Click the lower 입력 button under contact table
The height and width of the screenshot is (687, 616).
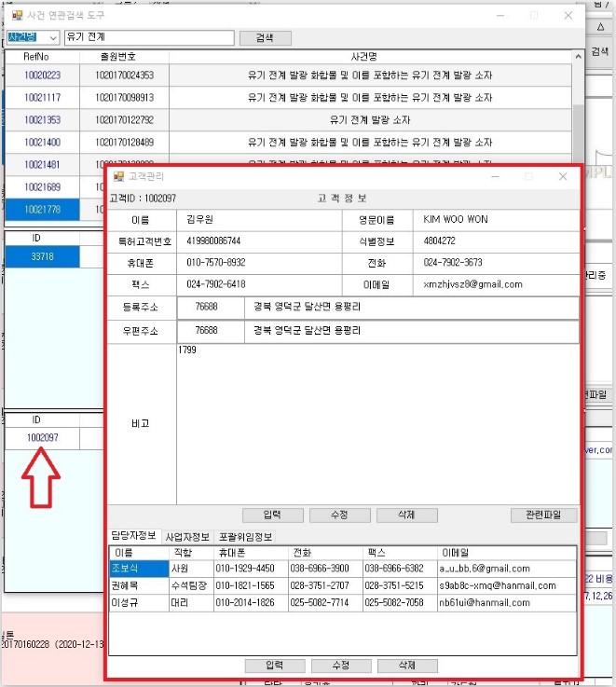pos(275,666)
